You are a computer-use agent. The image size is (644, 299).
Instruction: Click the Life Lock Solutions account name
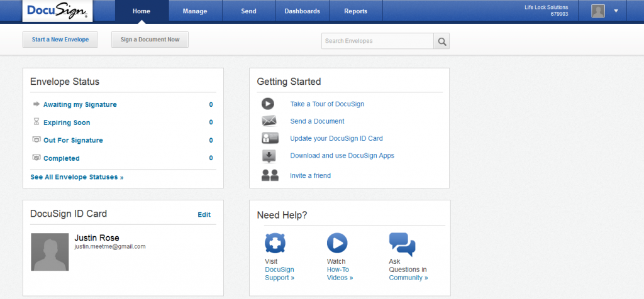(x=547, y=8)
